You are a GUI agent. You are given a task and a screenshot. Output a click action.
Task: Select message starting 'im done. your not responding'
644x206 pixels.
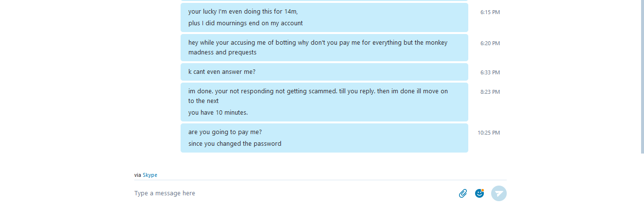click(x=318, y=96)
